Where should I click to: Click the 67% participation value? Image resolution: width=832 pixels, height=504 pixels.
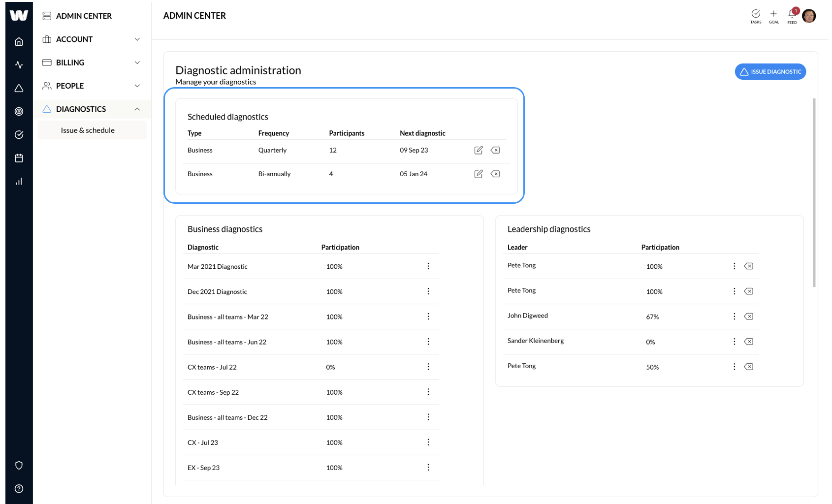coord(652,317)
